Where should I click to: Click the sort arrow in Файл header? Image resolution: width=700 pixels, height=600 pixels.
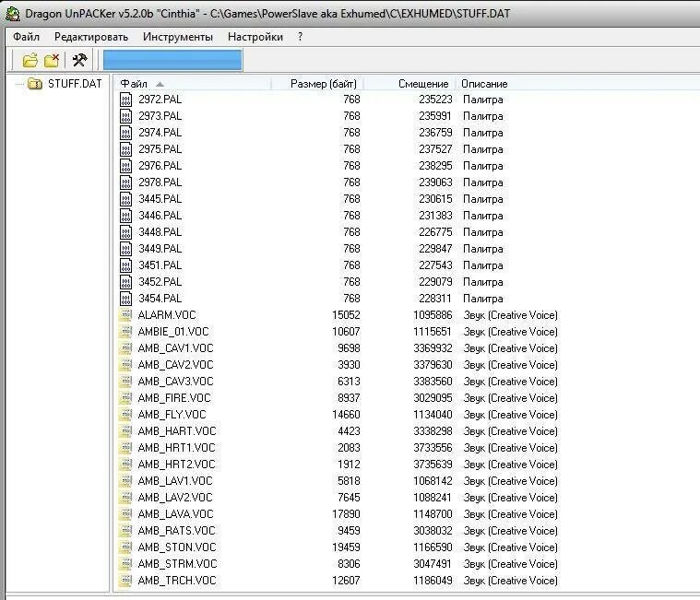coord(160,84)
